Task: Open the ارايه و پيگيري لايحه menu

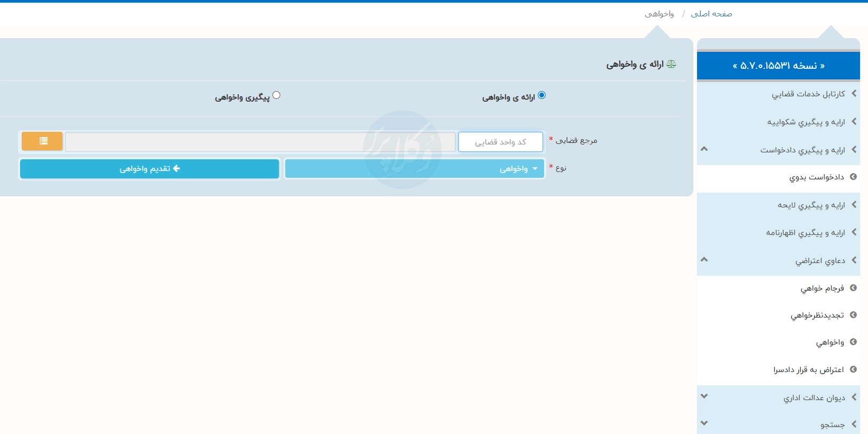Action: (811, 205)
